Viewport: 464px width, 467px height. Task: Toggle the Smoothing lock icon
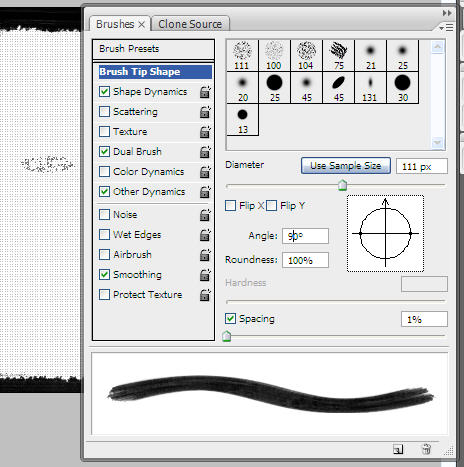tap(205, 275)
